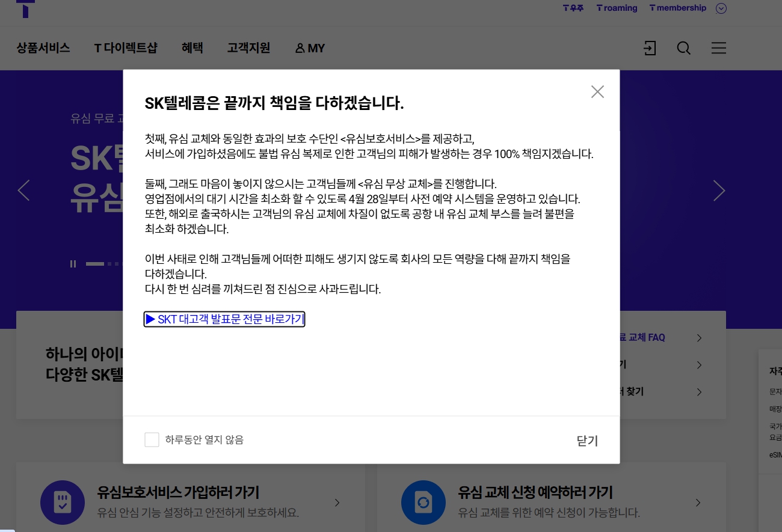Image resolution: width=782 pixels, height=532 pixels.
Task: Click the T logo at top left
Action: tap(25, 8)
